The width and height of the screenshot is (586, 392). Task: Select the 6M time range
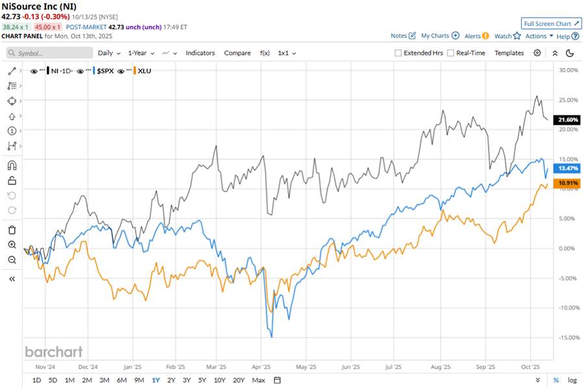click(121, 380)
